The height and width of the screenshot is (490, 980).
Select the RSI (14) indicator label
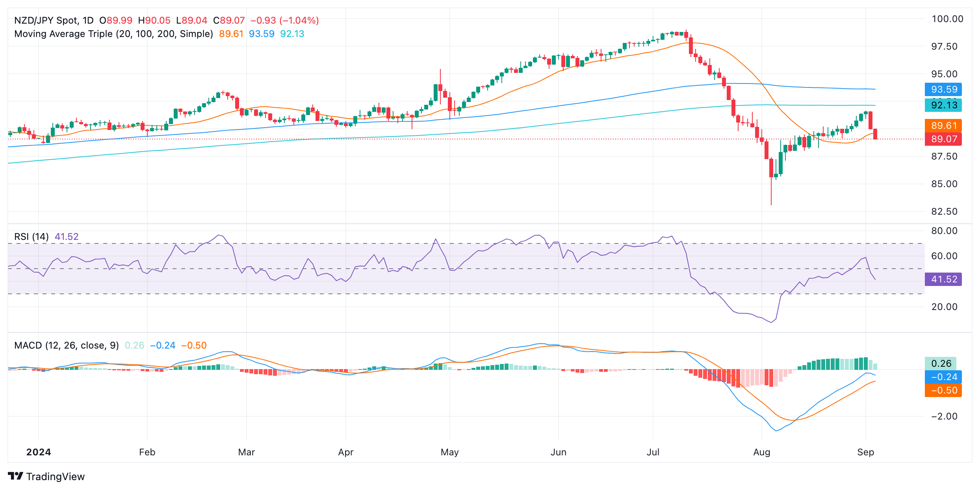click(x=32, y=237)
